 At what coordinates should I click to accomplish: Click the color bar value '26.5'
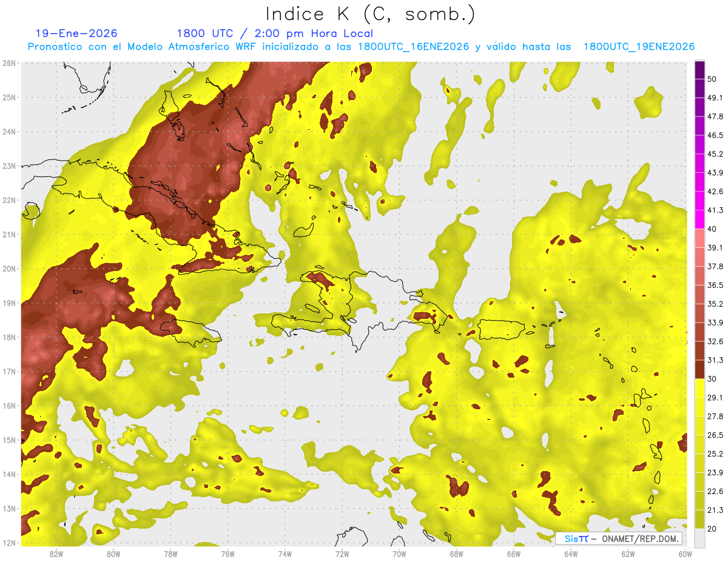tap(715, 435)
